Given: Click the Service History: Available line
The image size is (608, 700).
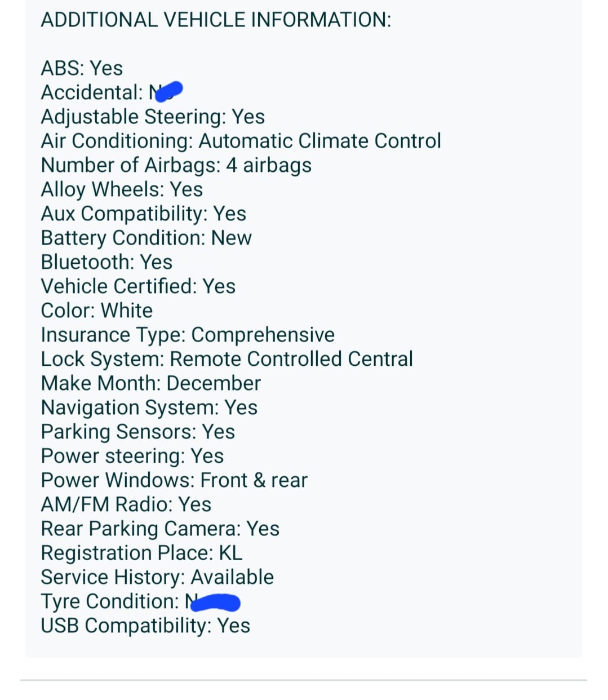Looking at the screenshot, I should pyautogui.click(x=157, y=577).
